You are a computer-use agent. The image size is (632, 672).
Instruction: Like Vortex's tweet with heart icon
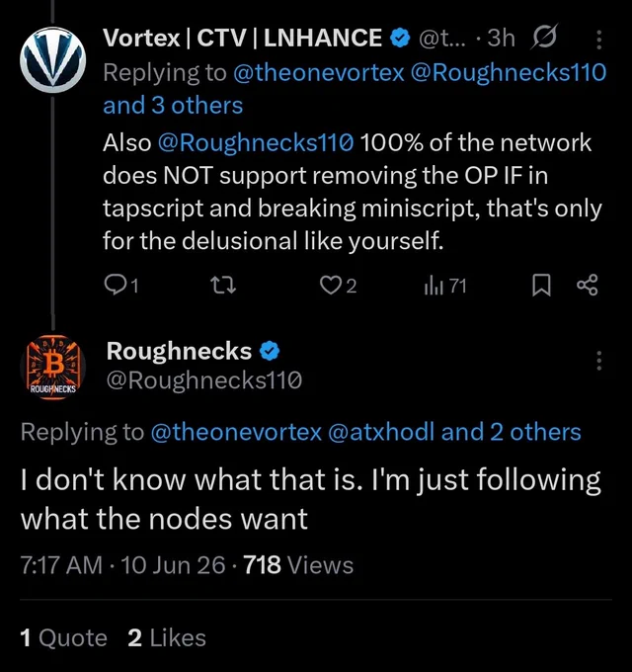[x=338, y=286]
